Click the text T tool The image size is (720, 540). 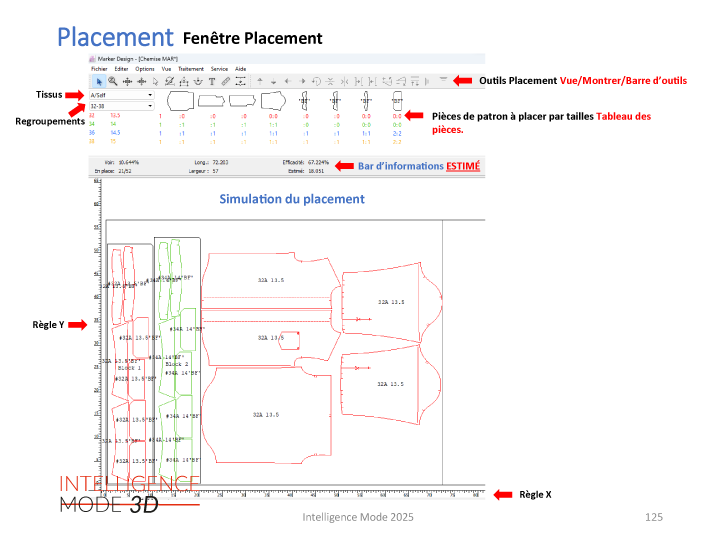(211, 80)
